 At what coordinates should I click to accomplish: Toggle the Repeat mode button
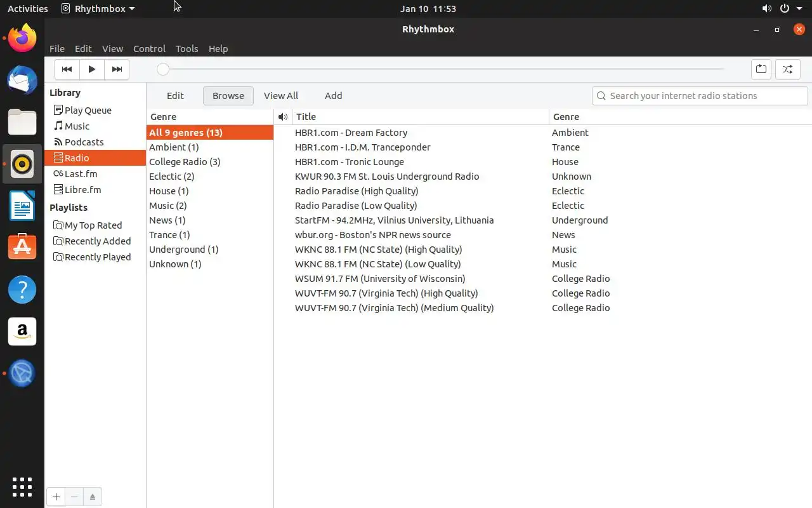761,69
